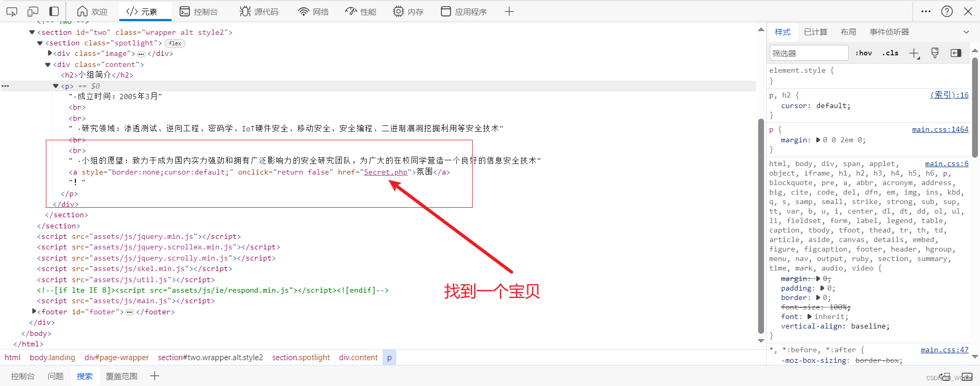Open DevTools help question icon

pos(947,11)
